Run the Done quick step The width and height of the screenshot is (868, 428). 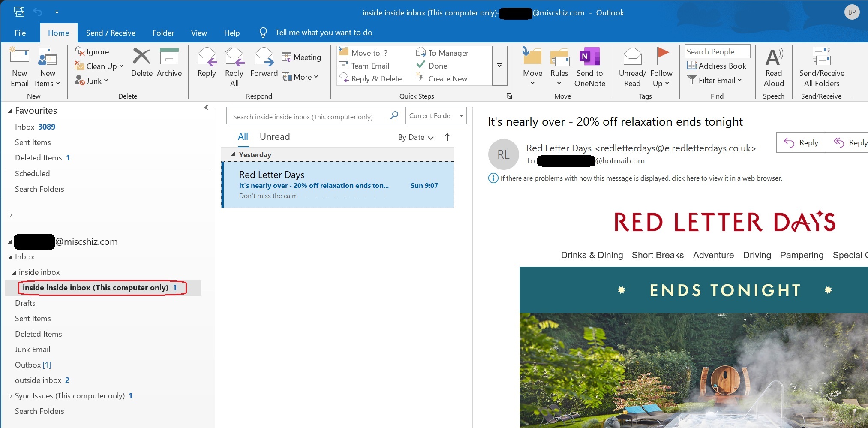(x=432, y=66)
